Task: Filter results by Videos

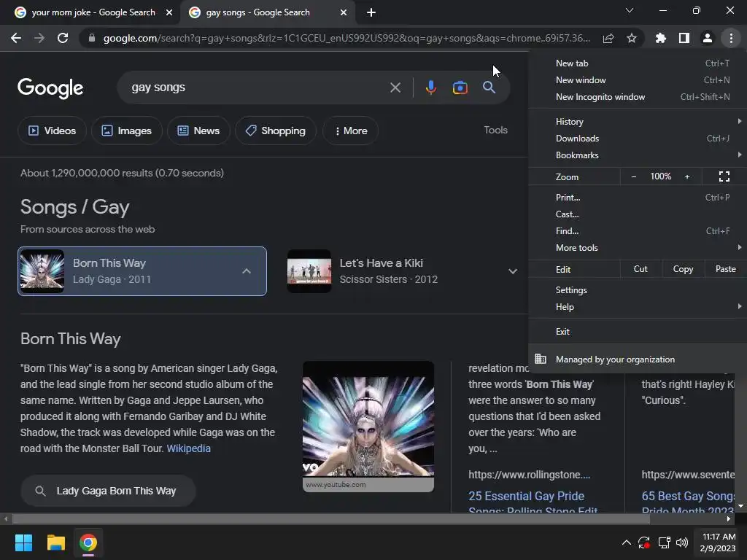Action: 52,131
